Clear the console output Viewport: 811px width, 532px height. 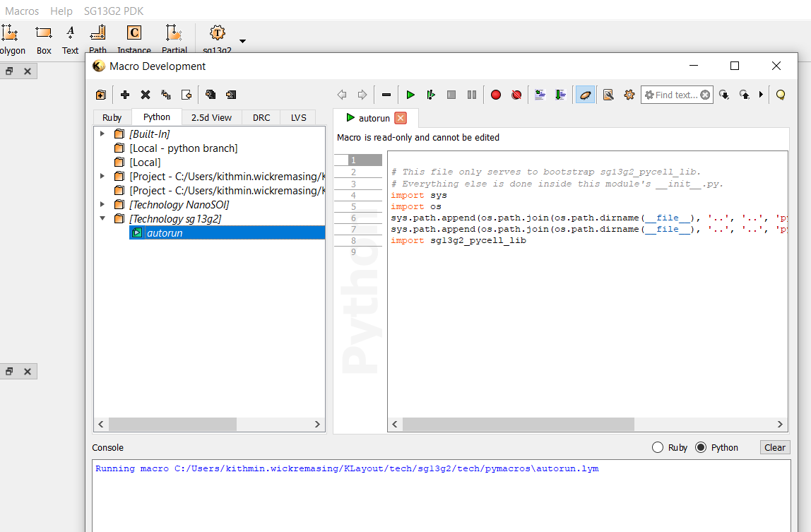775,448
